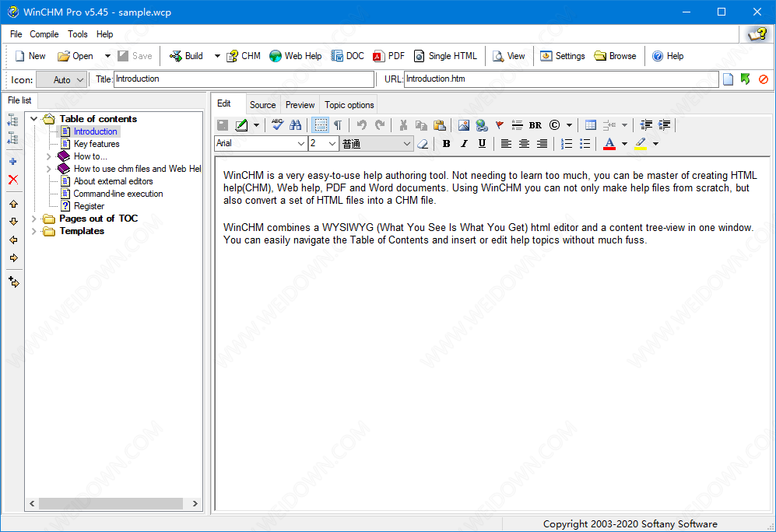The height and width of the screenshot is (532, 776).
Task: Toggle paragraph marks pilcrow icon
Action: [x=338, y=125]
